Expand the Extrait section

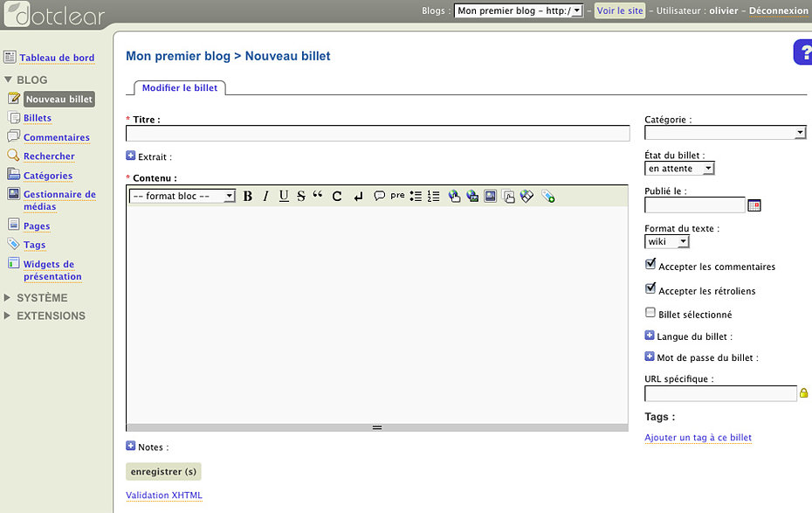pos(131,156)
